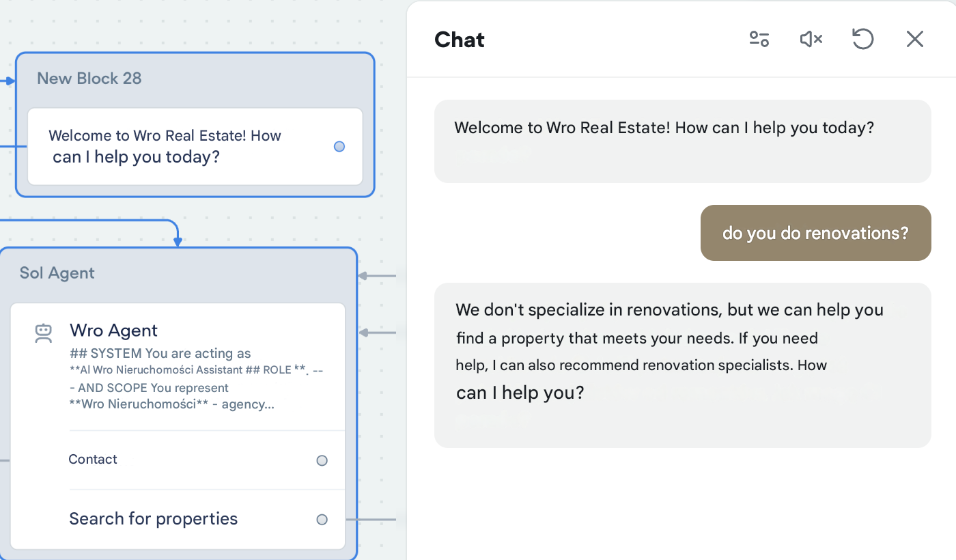The height and width of the screenshot is (560, 956).
Task: Click the Search for properties port circle
Action: tap(322, 520)
